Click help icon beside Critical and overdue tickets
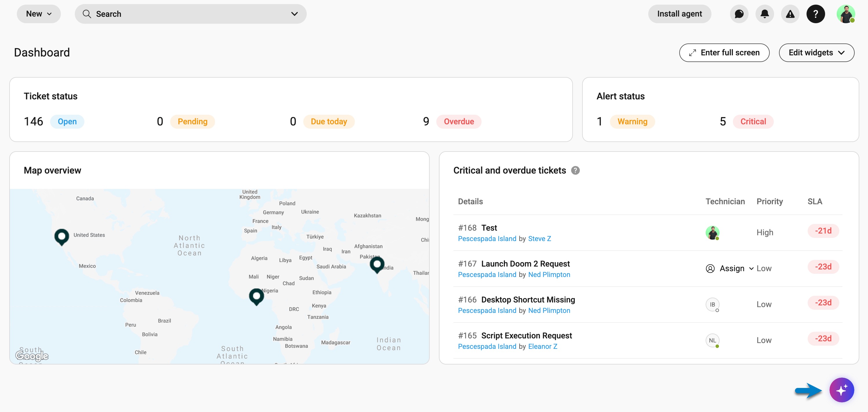Screen dimensions: 868x412 pos(575,170)
